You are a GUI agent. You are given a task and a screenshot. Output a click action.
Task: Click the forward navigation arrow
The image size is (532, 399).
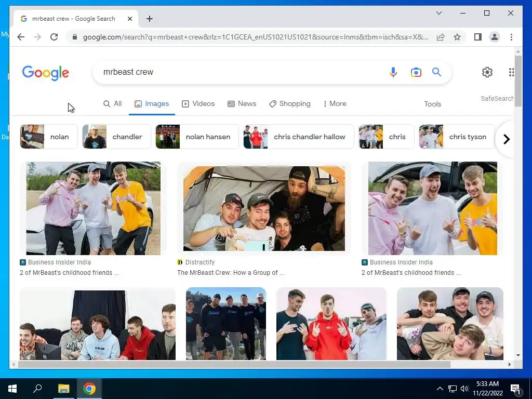pos(37,37)
